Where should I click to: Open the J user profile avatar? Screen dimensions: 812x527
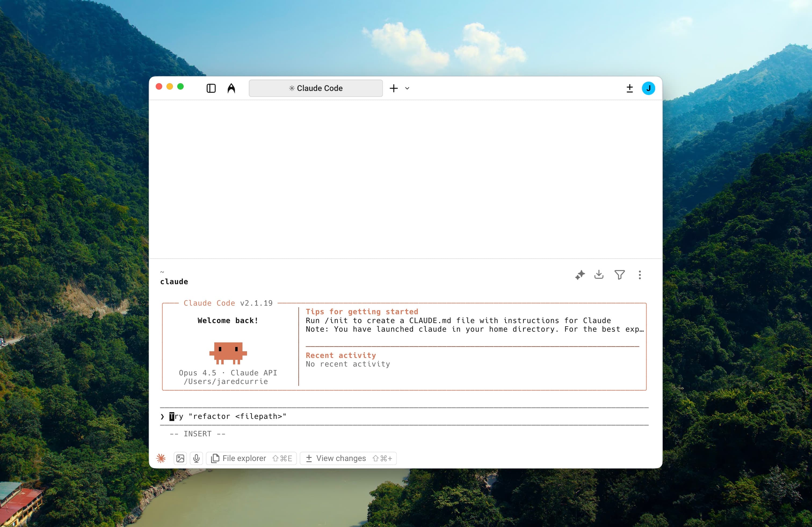(648, 88)
